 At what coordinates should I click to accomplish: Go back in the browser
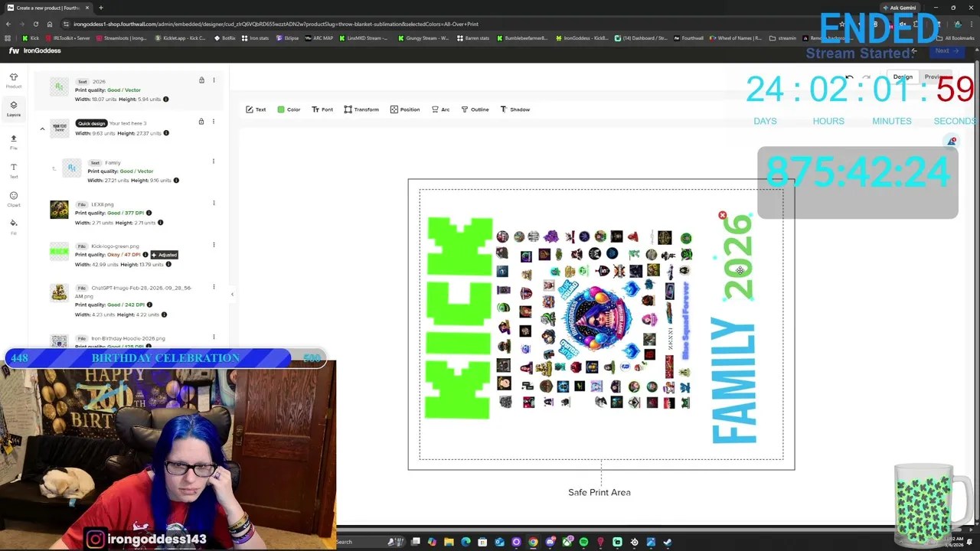[8, 24]
